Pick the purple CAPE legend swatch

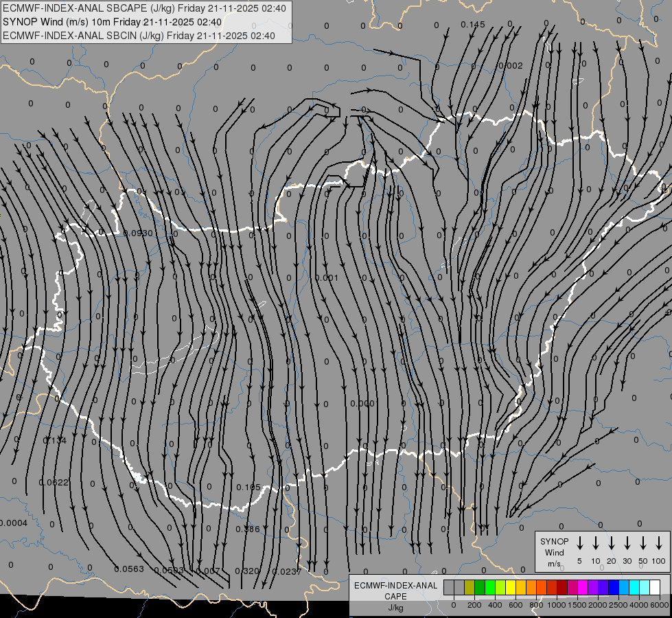tap(593, 588)
